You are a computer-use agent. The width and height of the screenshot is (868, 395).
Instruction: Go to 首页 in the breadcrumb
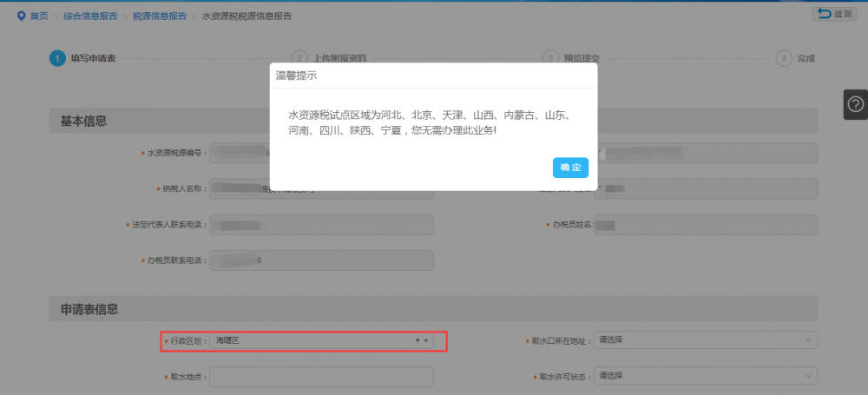point(39,16)
